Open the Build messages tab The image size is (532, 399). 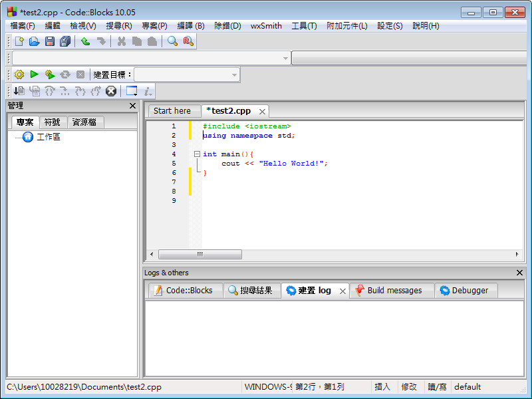coord(390,291)
